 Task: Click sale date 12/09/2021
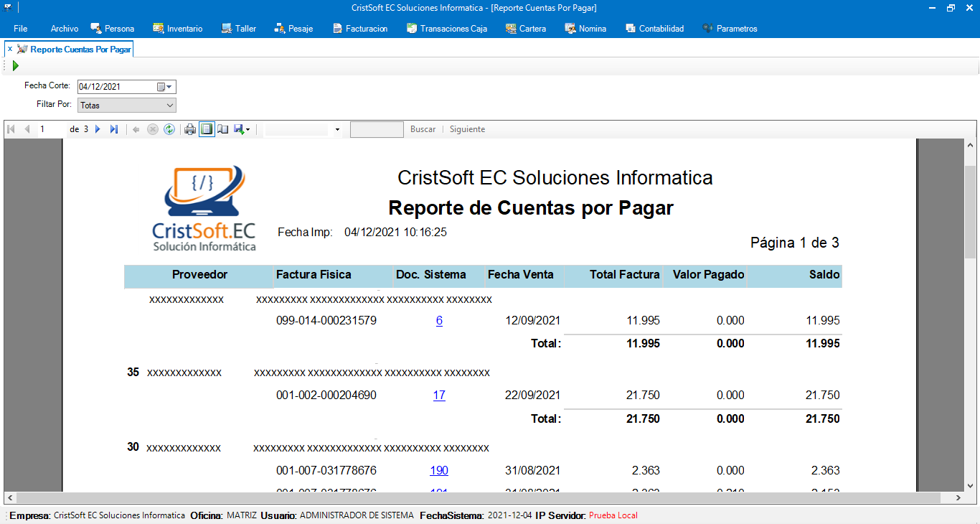[x=532, y=321]
